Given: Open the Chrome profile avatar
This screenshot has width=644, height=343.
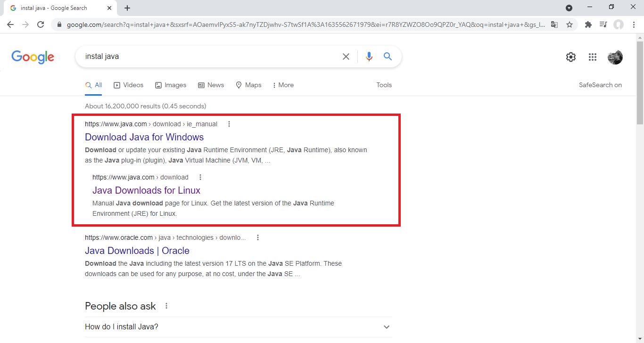Looking at the screenshot, I should (619, 24).
